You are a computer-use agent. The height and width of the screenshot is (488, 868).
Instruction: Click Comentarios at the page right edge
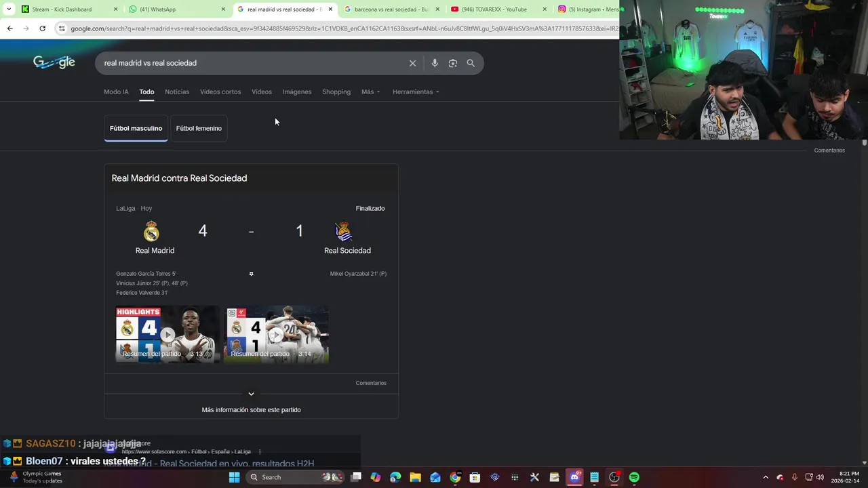click(829, 150)
